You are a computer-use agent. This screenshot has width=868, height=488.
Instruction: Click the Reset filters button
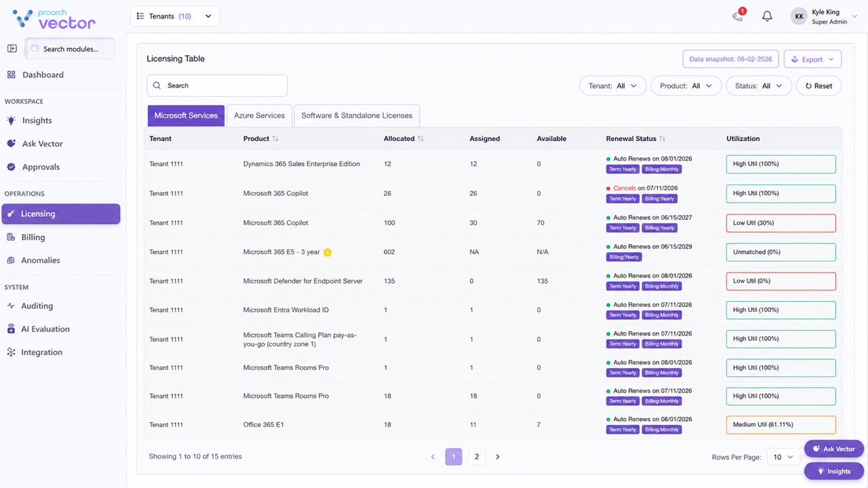point(818,86)
